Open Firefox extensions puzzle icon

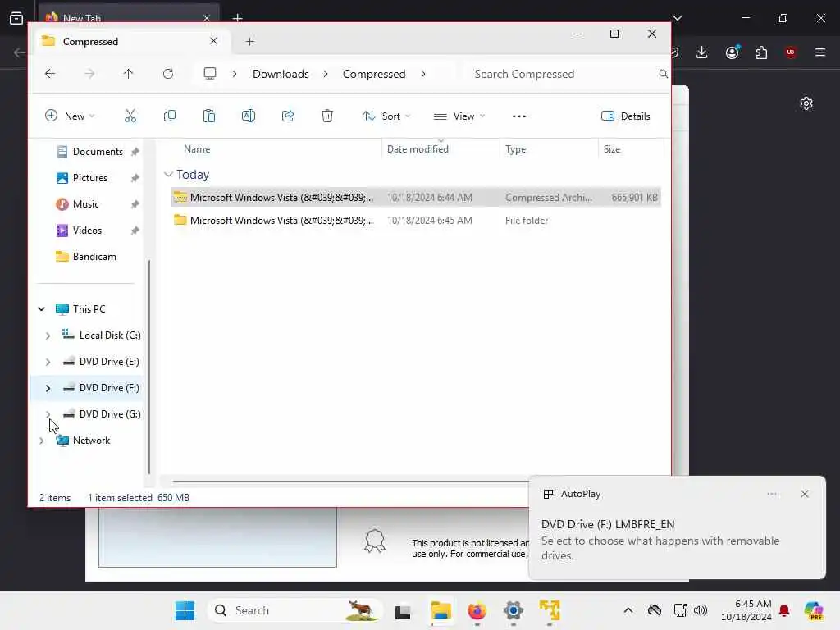(x=761, y=52)
